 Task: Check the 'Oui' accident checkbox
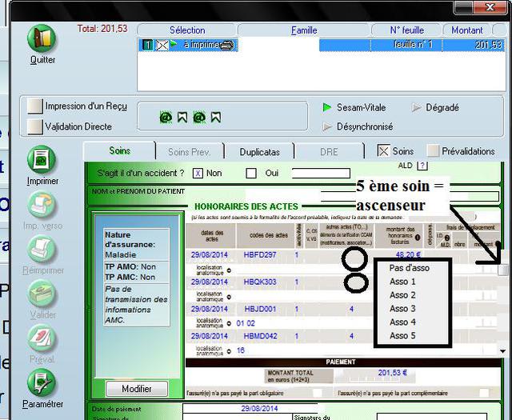coord(251,173)
